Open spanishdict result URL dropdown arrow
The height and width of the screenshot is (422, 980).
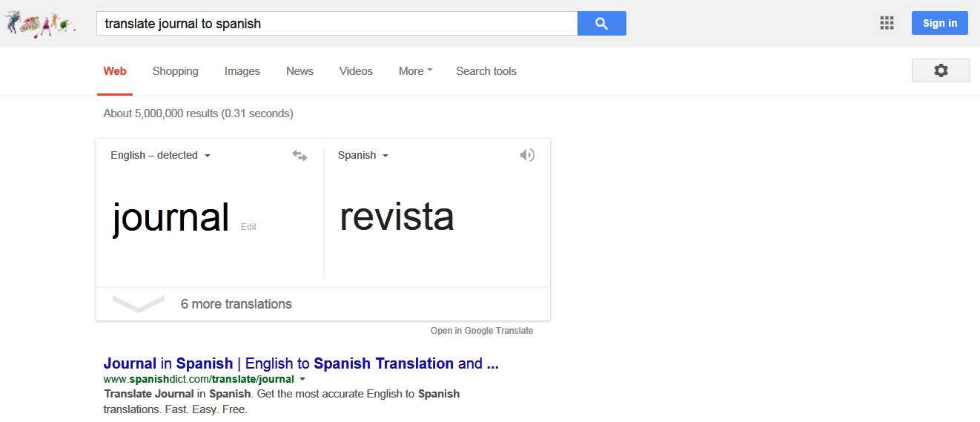click(302, 379)
